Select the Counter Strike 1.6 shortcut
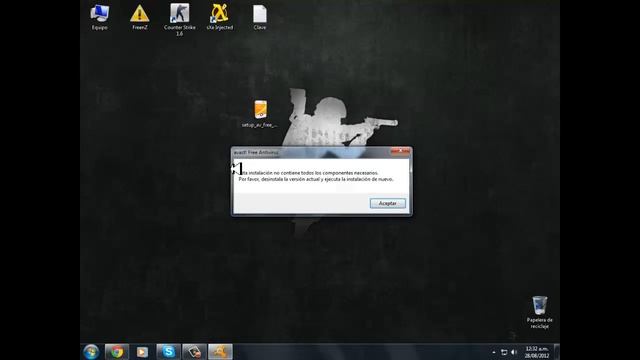This screenshot has height=360, width=640. (180, 20)
